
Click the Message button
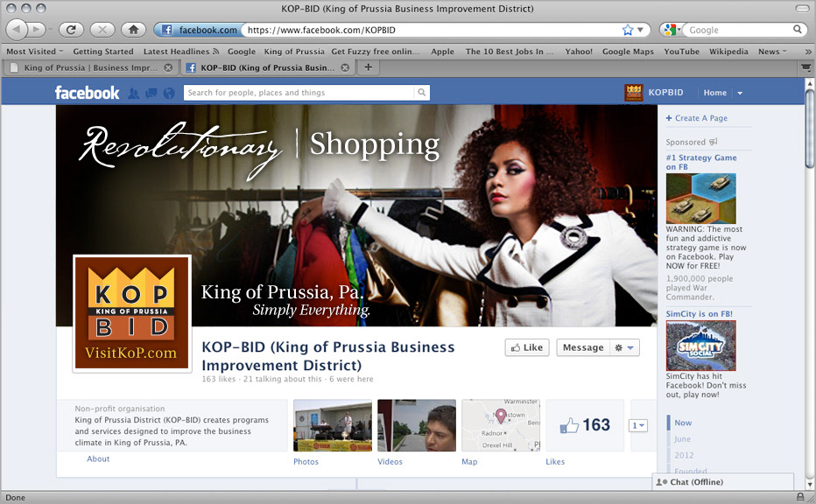[x=583, y=347]
